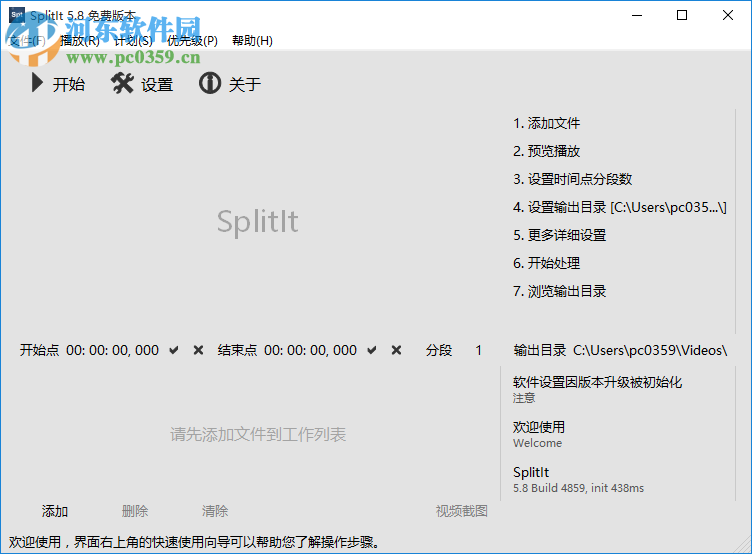Open the 计划(S) menu

coord(133,41)
